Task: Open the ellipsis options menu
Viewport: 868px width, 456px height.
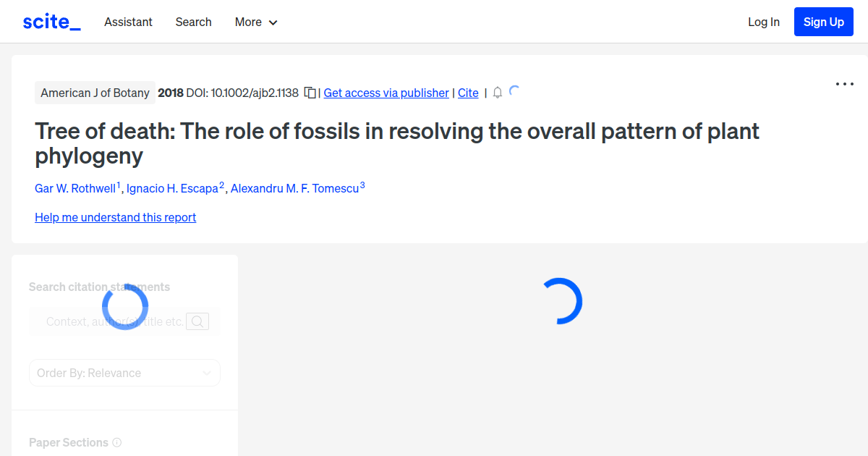Action: tap(844, 84)
